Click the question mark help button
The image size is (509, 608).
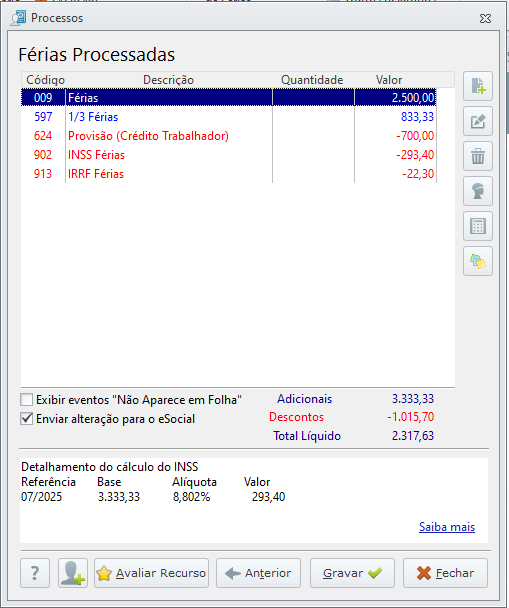coord(35,573)
